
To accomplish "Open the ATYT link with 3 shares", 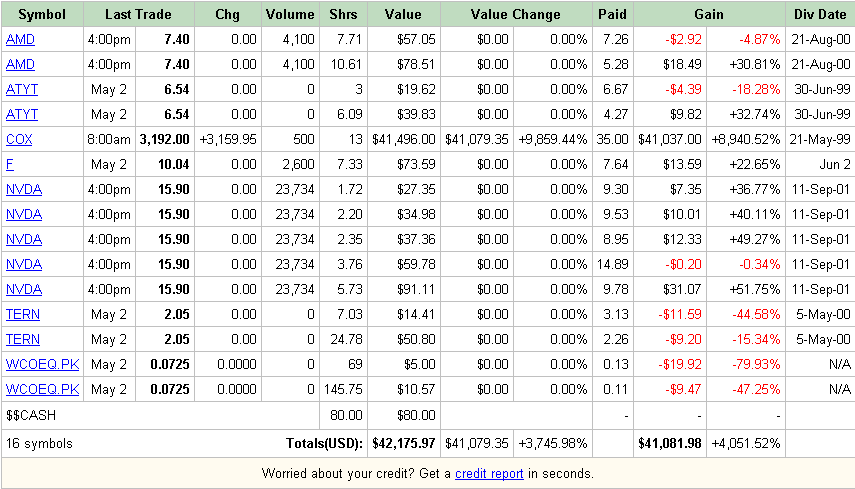I will pos(22,89).
